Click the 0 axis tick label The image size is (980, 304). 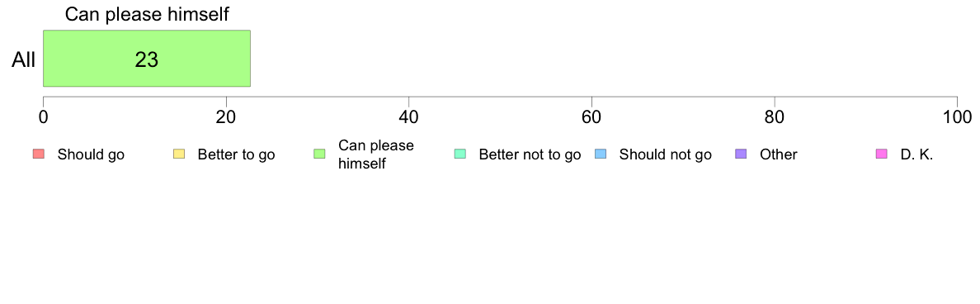pyautogui.click(x=43, y=117)
